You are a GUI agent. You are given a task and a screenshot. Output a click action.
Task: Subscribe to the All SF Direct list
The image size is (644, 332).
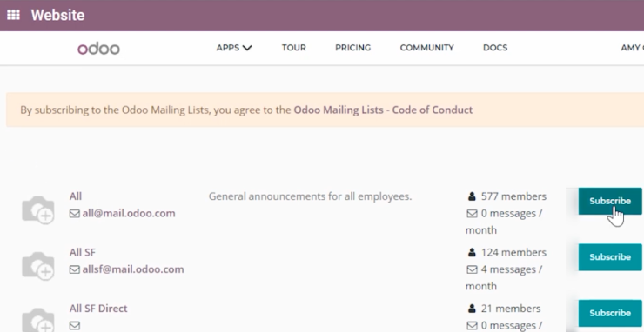pyautogui.click(x=610, y=313)
